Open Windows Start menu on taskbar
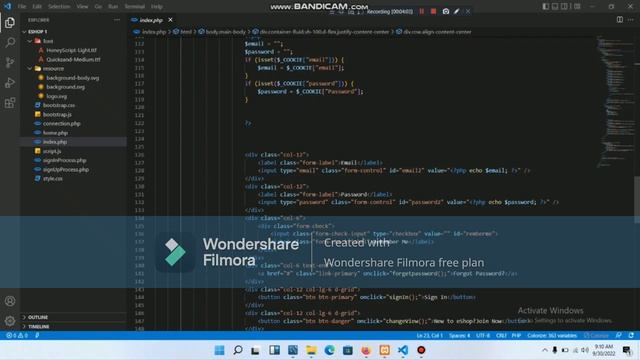Screen dimensions: 640x360 [219, 350]
